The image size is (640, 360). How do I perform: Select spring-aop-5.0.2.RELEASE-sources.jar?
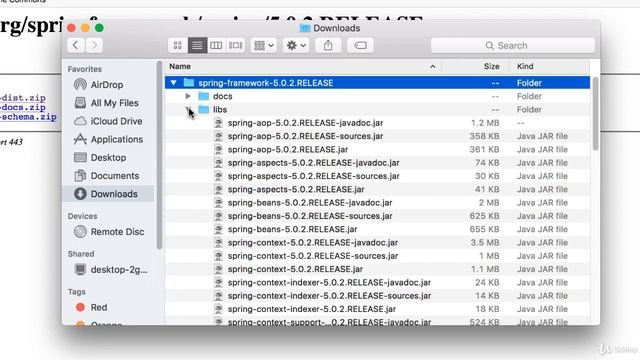coord(378,136)
